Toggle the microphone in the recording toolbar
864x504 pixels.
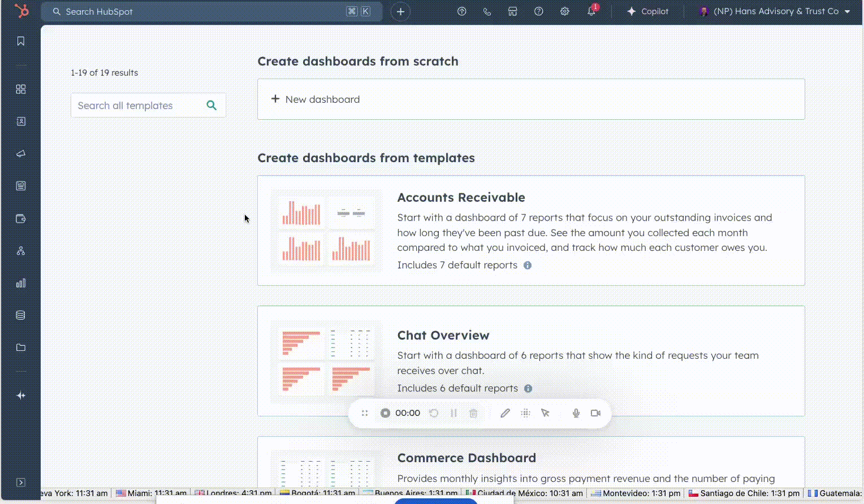(576, 413)
